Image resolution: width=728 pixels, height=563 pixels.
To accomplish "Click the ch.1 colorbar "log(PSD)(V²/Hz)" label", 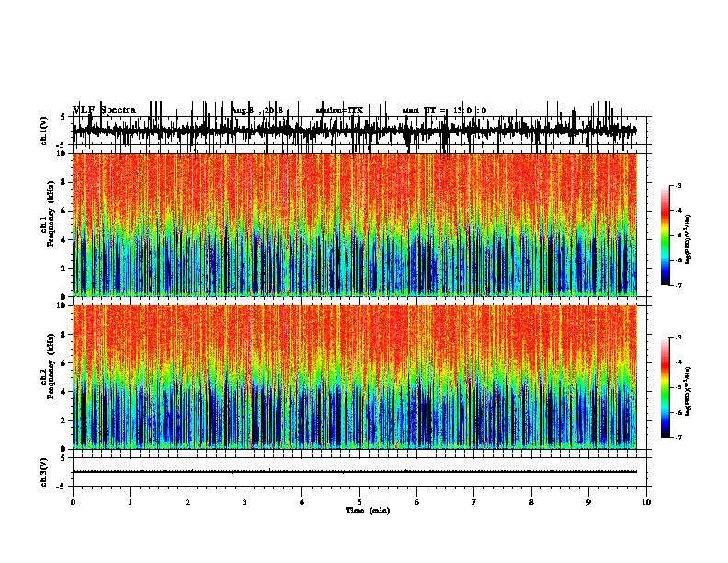I will tap(688, 239).
